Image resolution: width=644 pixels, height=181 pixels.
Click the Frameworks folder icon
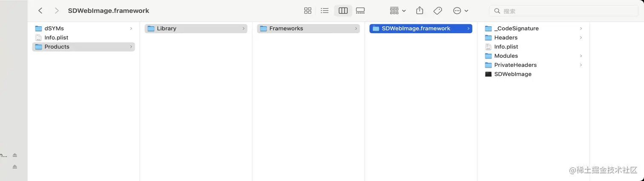pyautogui.click(x=263, y=29)
